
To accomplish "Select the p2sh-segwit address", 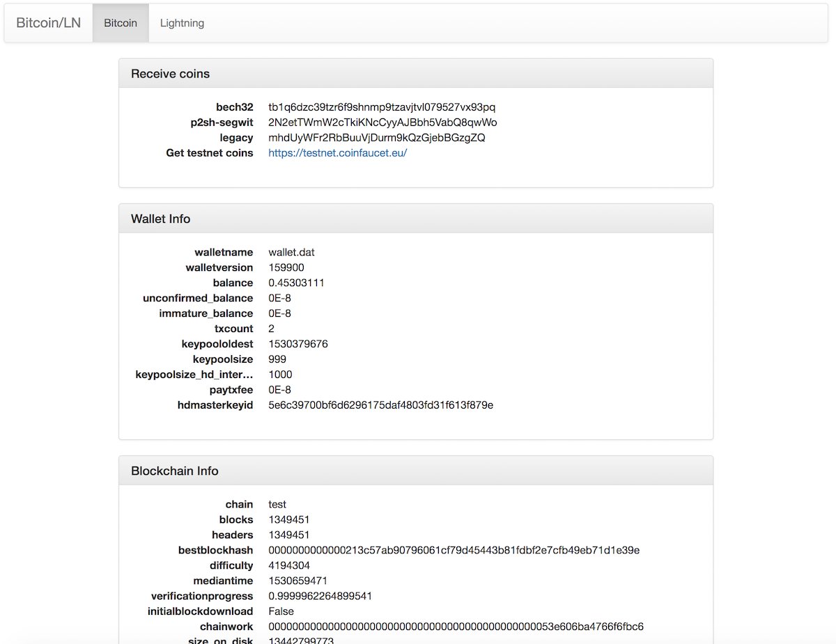I will tap(382, 122).
